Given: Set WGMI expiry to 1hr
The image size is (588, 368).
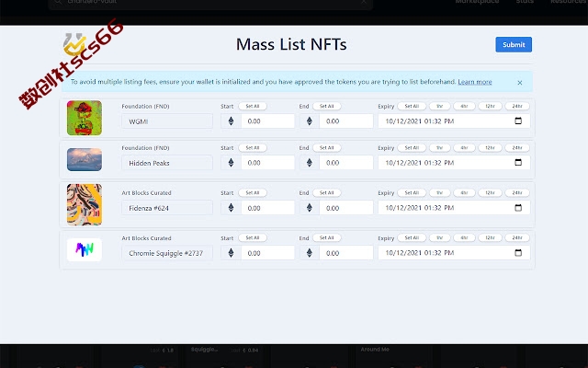Looking at the screenshot, I should pyautogui.click(x=439, y=107).
